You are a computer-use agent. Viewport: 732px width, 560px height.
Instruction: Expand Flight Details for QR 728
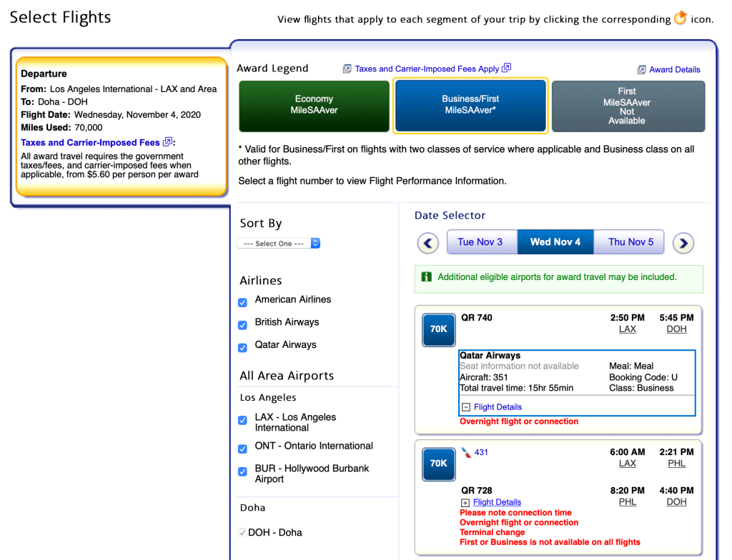click(465, 503)
